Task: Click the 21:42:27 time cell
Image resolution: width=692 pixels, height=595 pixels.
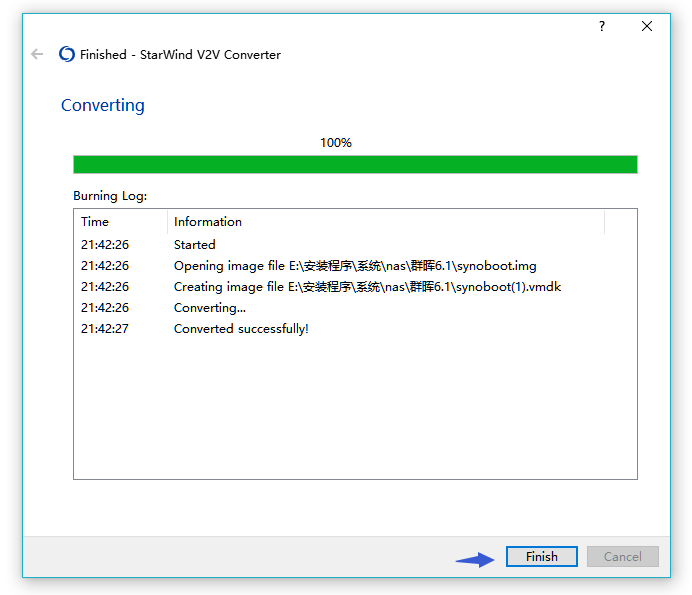Action: 105,329
